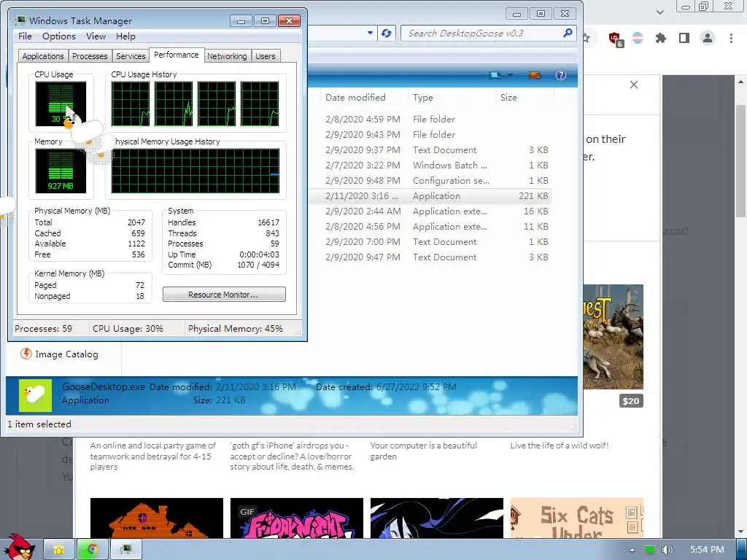Switch to the Networking tab
The height and width of the screenshot is (560, 747).
pos(227,55)
